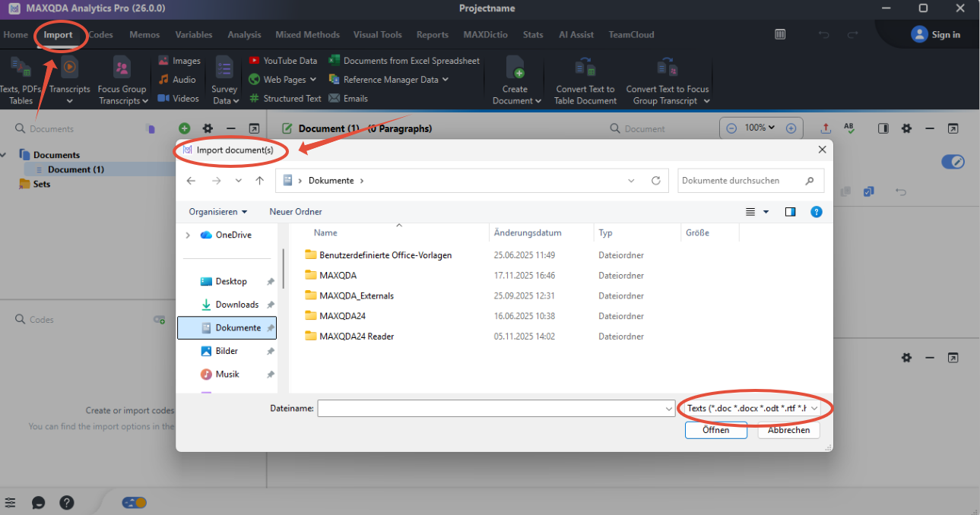Switch to the Codes tab
This screenshot has width=980, height=515.
pyautogui.click(x=100, y=35)
